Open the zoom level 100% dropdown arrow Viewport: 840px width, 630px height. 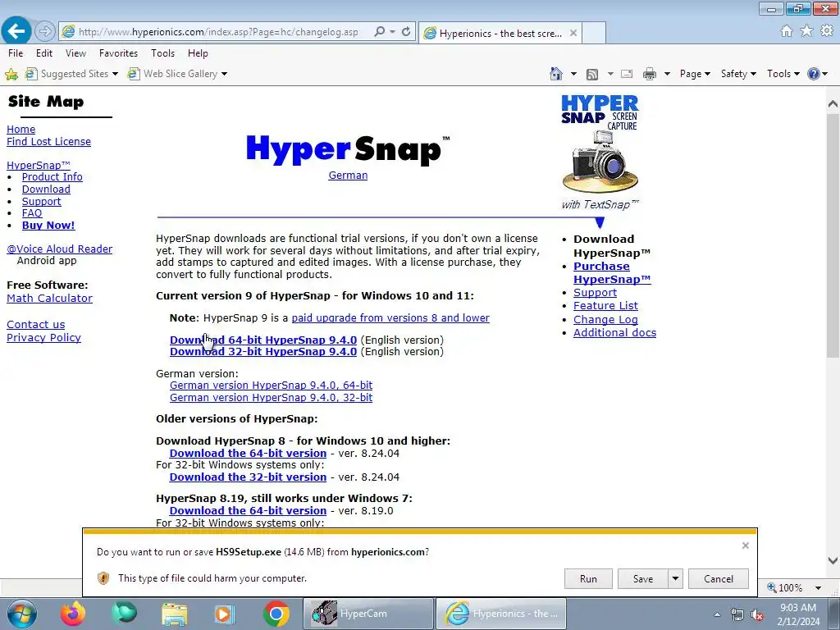818,587
